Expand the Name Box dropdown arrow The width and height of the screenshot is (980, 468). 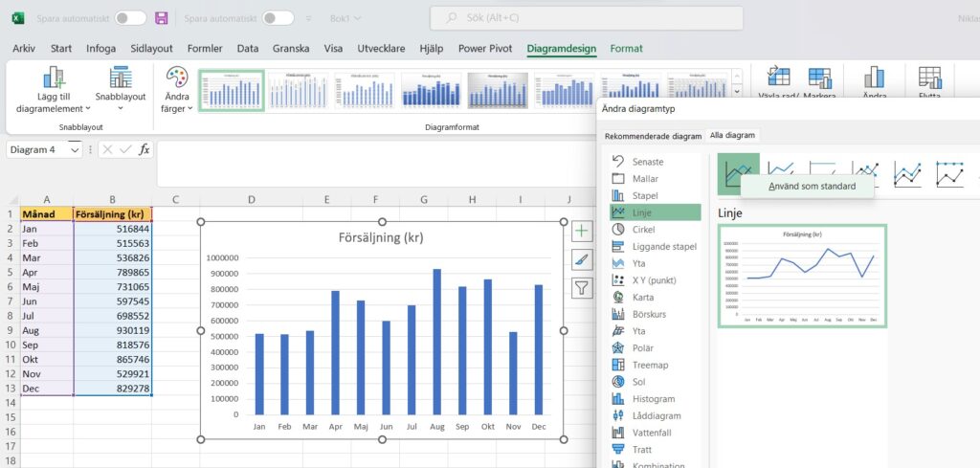75,149
